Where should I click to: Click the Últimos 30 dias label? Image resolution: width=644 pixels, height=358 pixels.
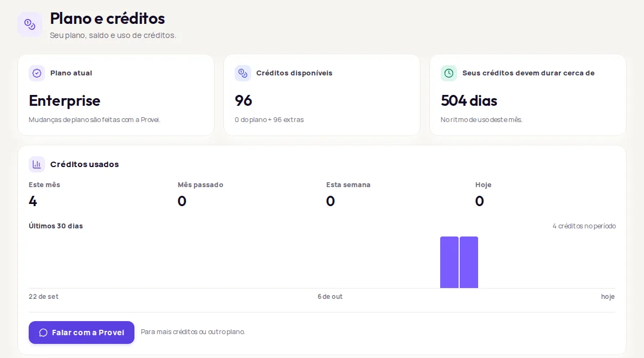coord(56,226)
